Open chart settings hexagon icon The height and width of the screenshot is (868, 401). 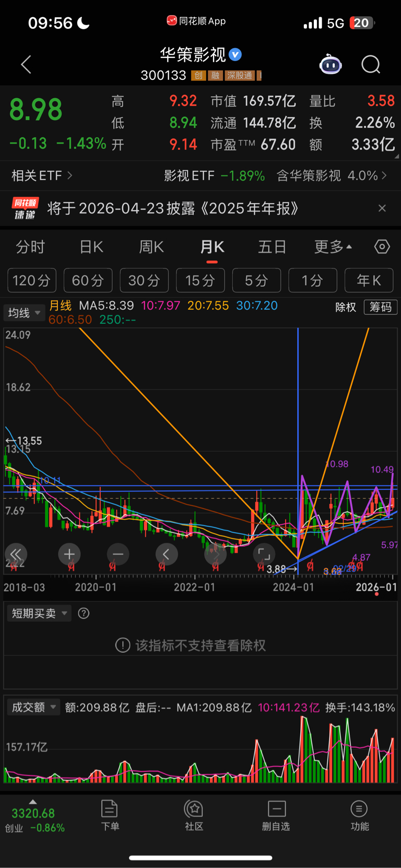[382, 247]
